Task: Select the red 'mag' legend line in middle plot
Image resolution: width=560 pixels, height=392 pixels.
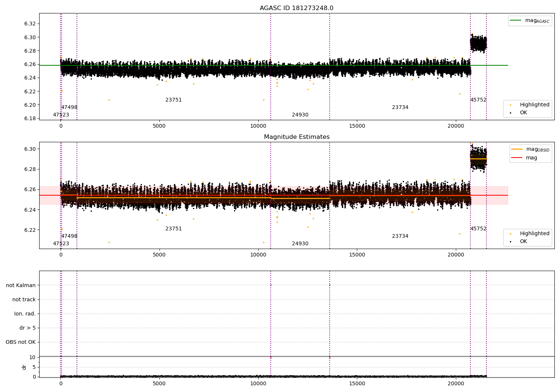Action: [517, 158]
